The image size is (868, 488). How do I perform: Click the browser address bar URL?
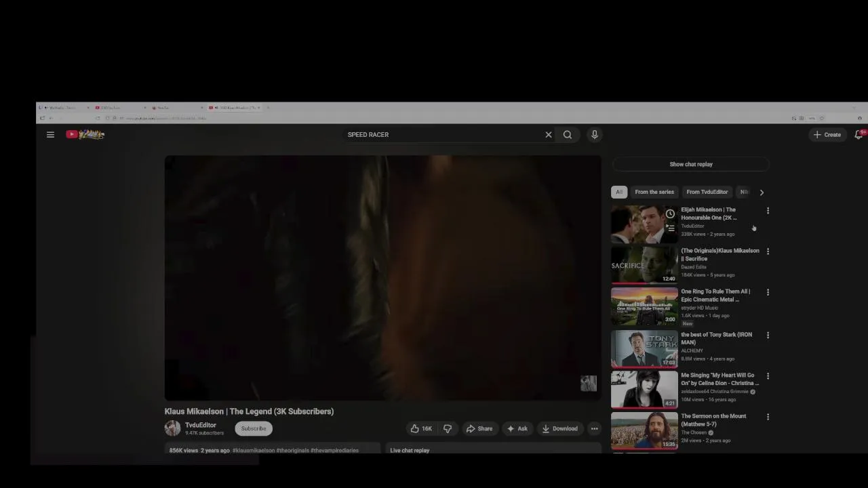point(166,118)
